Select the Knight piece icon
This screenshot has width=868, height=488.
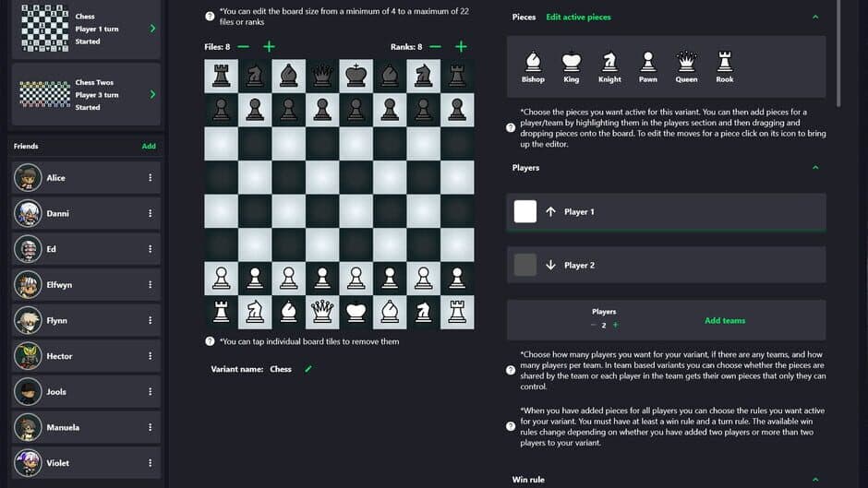pyautogui.click(x=609, y=62)
